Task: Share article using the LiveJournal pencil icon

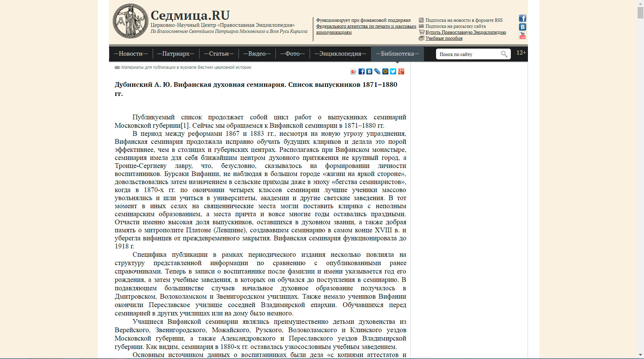Action: click(377, 71)
